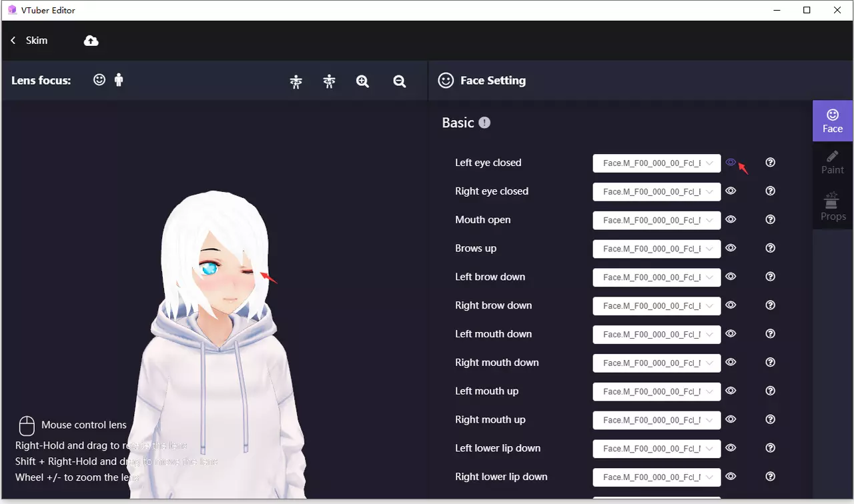Open the Brows up blendshape dropdown
This screenshot has height=504, width=854.
point(657,249)
